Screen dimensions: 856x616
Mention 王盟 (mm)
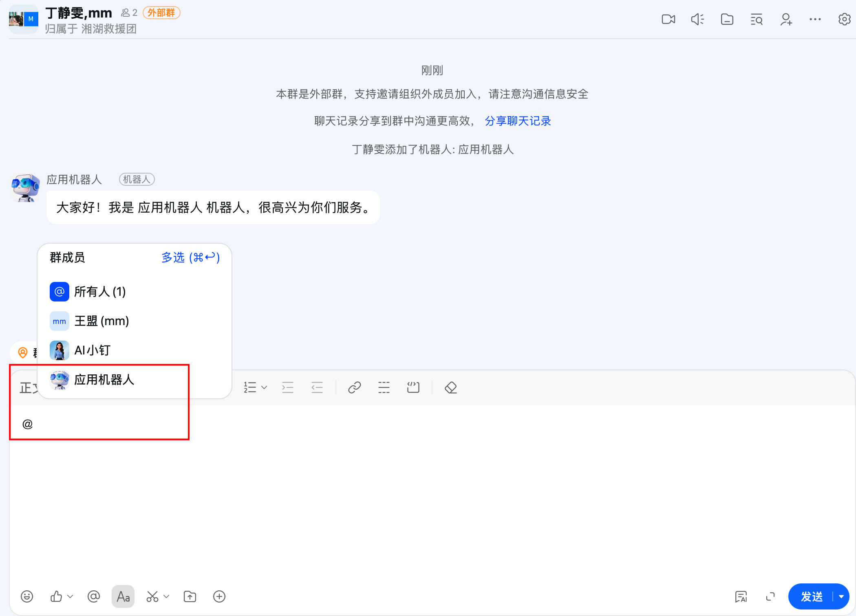pyautogui.click(x=135, y=321)
